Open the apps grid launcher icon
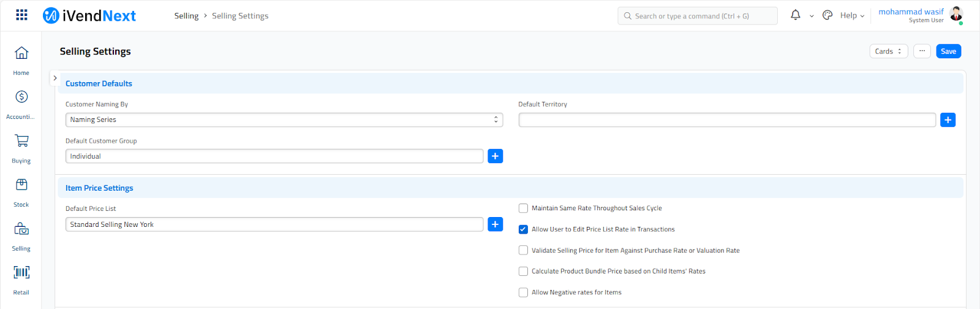The image size is (980, 309). [x=21, y=15]
